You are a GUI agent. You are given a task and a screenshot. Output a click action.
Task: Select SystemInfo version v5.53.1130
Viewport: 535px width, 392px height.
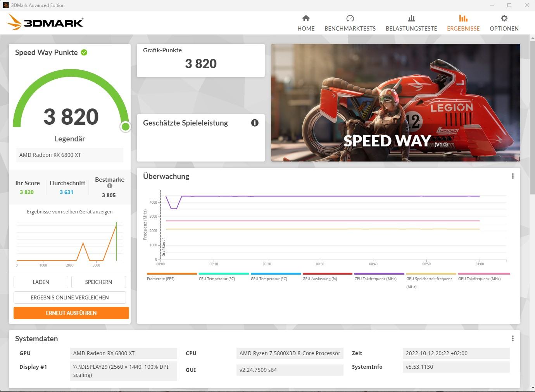[456, 367]
